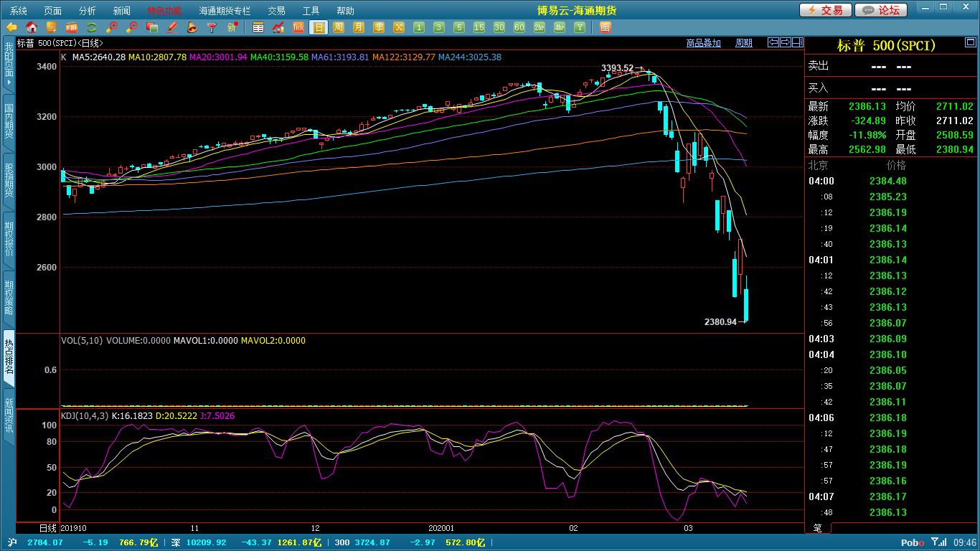This screenshot has width=980, height=551.
Task: Go back with the yellow arrow icon
Action: (x=11, y=27)
